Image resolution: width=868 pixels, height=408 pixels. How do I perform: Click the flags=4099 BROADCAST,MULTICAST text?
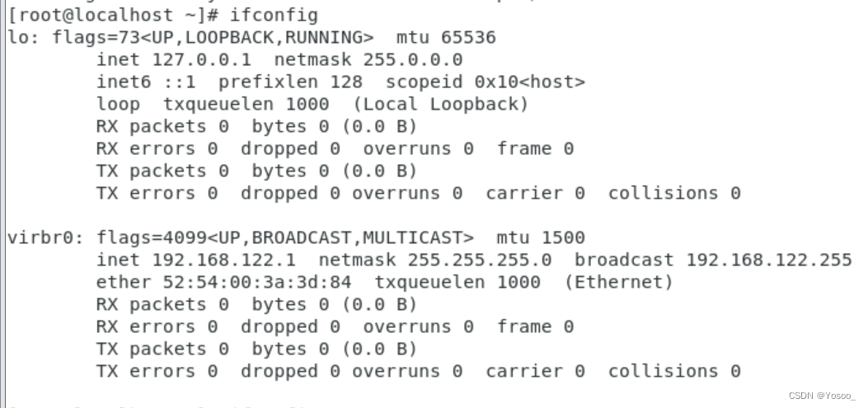coord(285,237)
